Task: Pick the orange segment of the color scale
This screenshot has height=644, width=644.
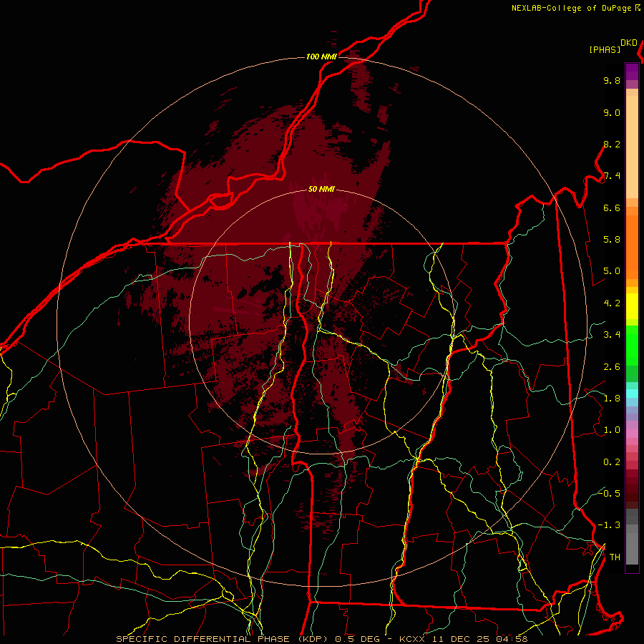Action: tap(632, 246)
